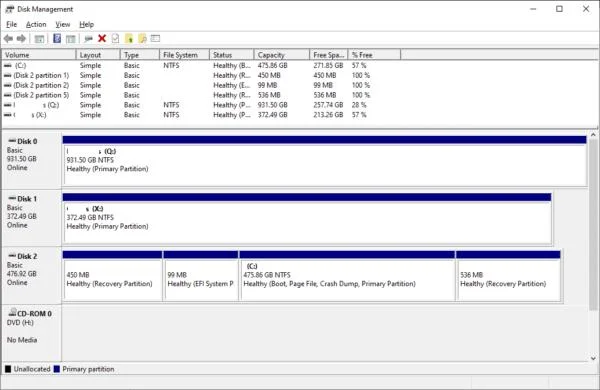Click the last toolbar icon showing a list window

tap(155, 38)
